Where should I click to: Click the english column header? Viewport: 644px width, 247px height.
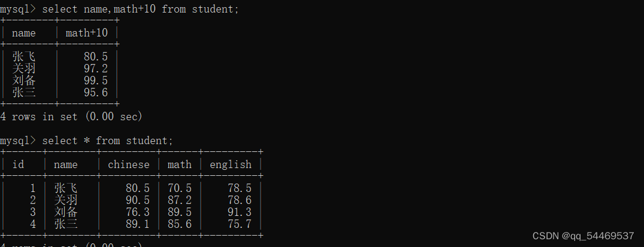pyautogui.click(x=231, y=164)
